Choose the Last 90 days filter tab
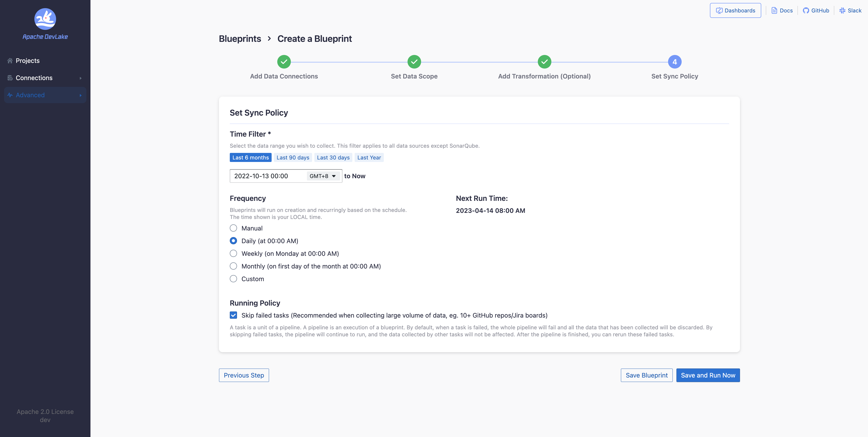Screen dimensions: 868x437 [x=292, y=157]
